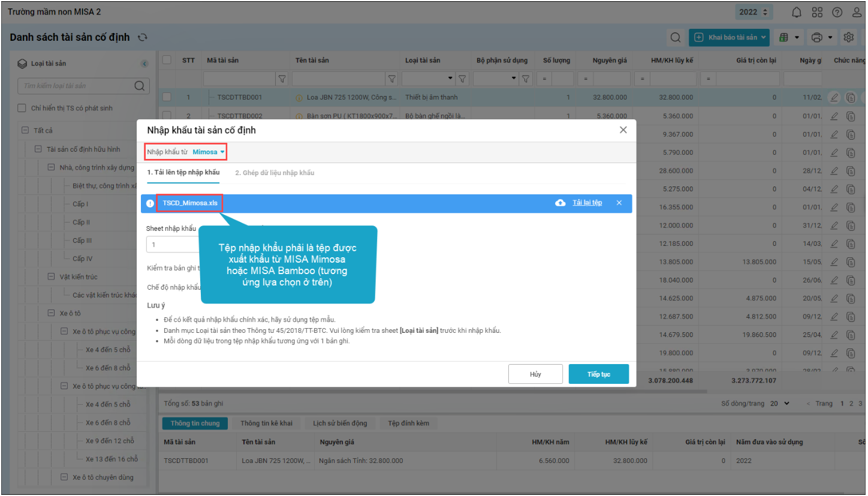Click the filter funnel for Loại tài sản column
Viewport: 868px width, 496px height.
click(x=462, y=79)
